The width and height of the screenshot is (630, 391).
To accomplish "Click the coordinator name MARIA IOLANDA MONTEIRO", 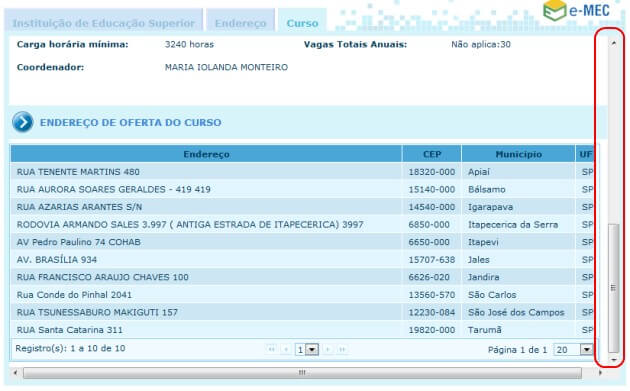I will (226, 68).
